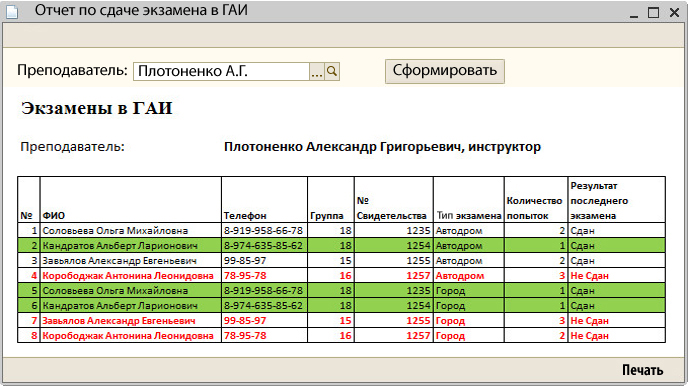Click the Преподаватель input field with Плотоненко А.Г.

point(222,71)
